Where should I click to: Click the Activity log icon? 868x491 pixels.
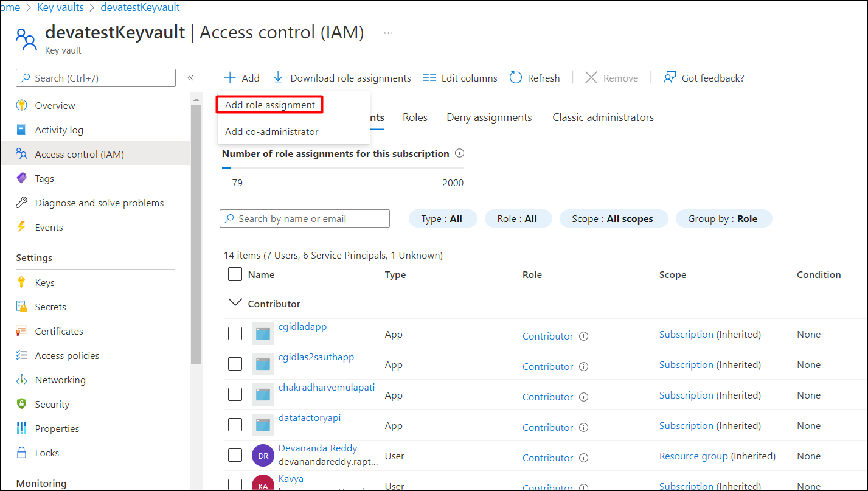coord(22,130)
